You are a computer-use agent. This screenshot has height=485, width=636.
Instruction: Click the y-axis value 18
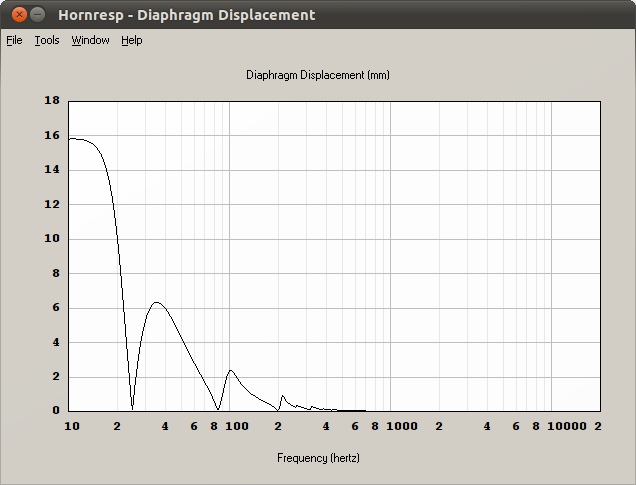[52, 100]
